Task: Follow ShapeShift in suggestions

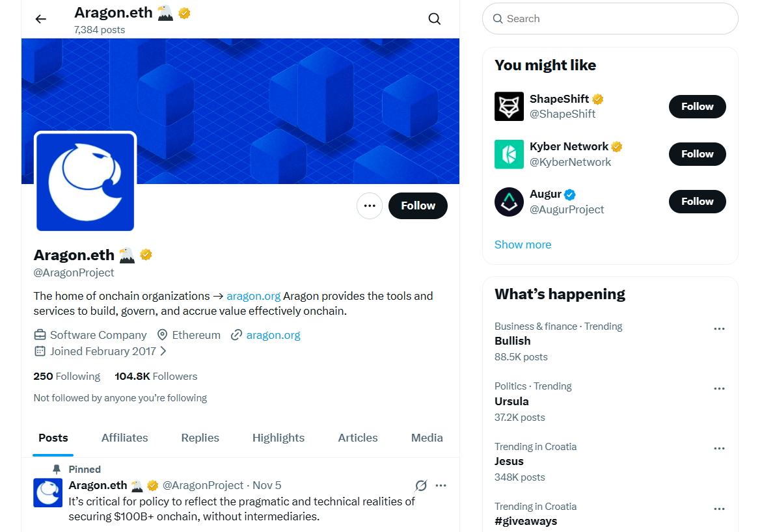Action: [x=698, y=106]
